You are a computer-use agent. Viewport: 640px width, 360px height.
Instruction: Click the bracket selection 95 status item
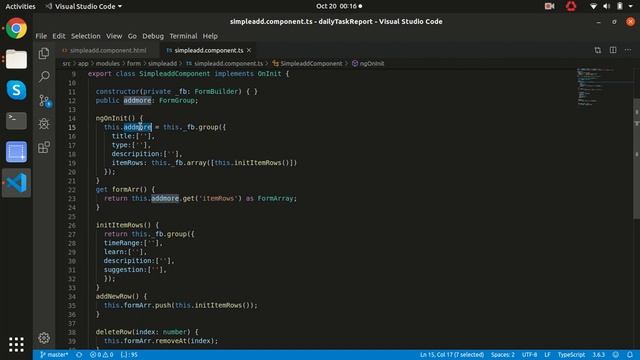click(129, 355)
